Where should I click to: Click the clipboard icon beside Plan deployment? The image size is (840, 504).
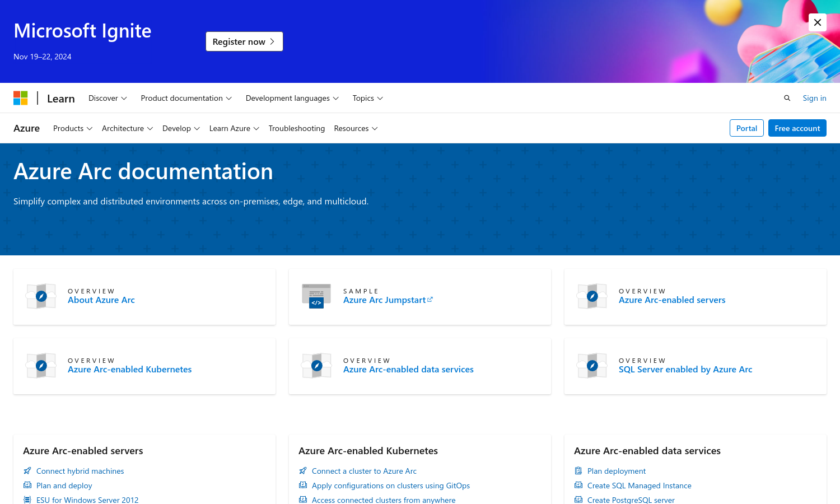pyautogui.click(x=578, y=471)
